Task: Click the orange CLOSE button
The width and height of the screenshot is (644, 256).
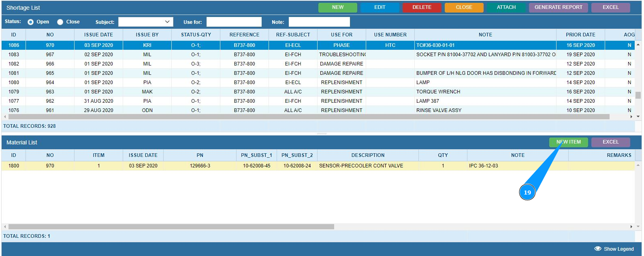Action: point(464,7)
